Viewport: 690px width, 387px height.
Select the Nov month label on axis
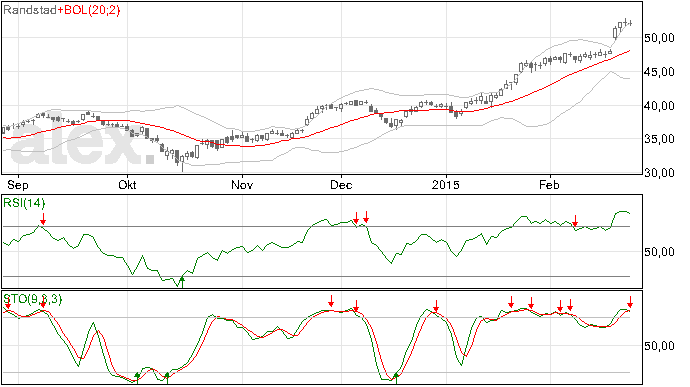coord(242,184)
